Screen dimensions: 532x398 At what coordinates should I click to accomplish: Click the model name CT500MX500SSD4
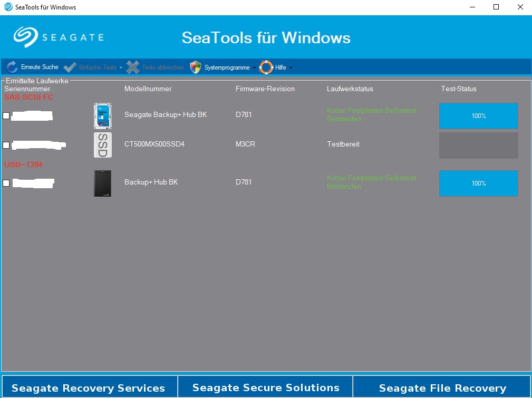154,144
